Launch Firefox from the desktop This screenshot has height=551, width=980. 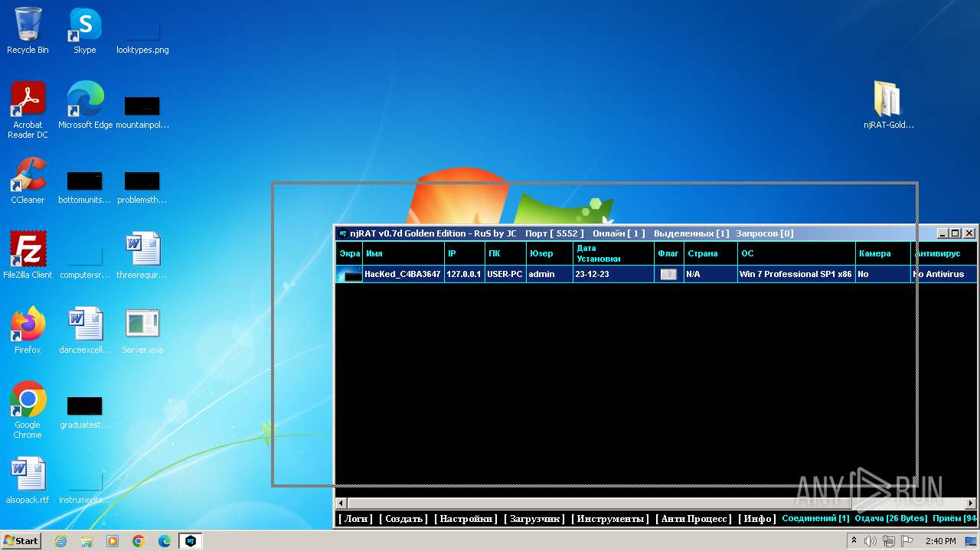(x=28, y=331)
